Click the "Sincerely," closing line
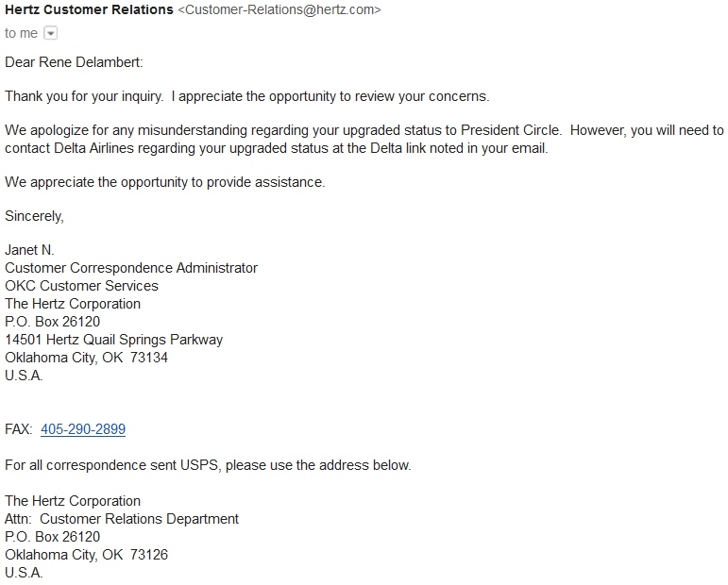The height and width of the screenshot is (585, 728). click(x=34, y=216)
